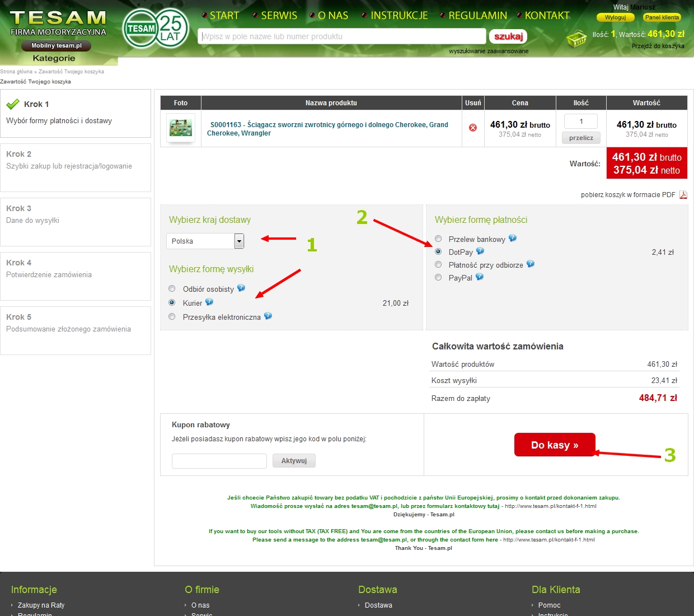Viewport: 694px width, 616px height.
Task: Click help icon beside PayPal
Action: click(479, 277)
